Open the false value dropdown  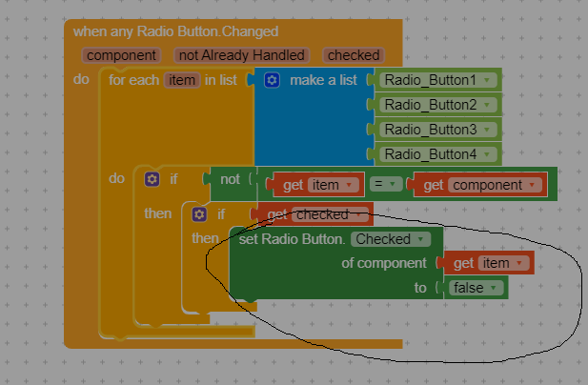tap(476, 288)
